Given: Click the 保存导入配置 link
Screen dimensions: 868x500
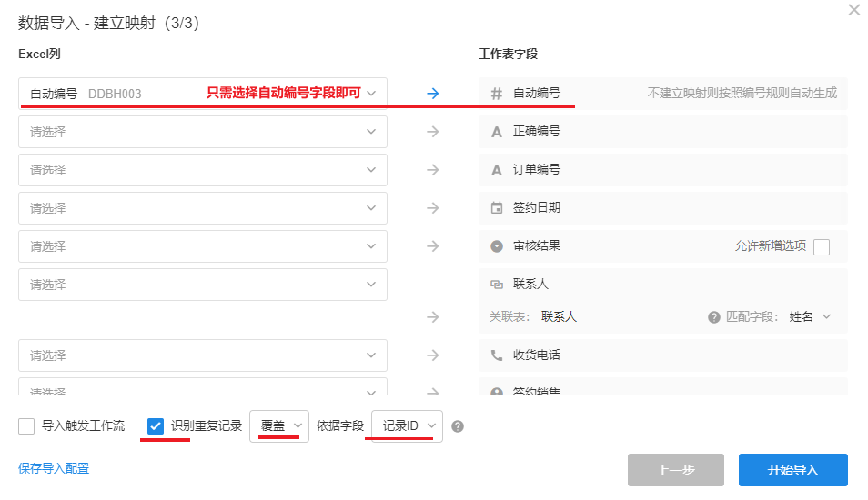Looking at the screenshot, I should pos(54,469).
